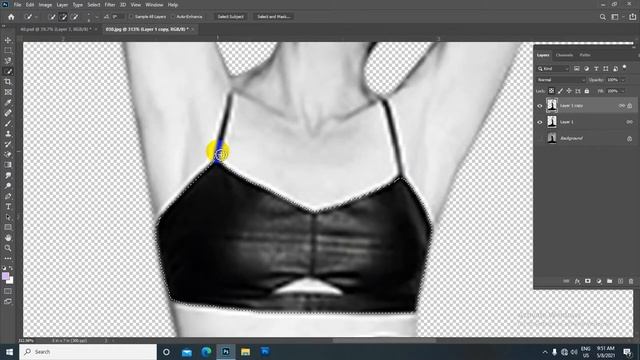Select the Zoom tool
The image size is (640, 360).
click(x=8, y=248)
